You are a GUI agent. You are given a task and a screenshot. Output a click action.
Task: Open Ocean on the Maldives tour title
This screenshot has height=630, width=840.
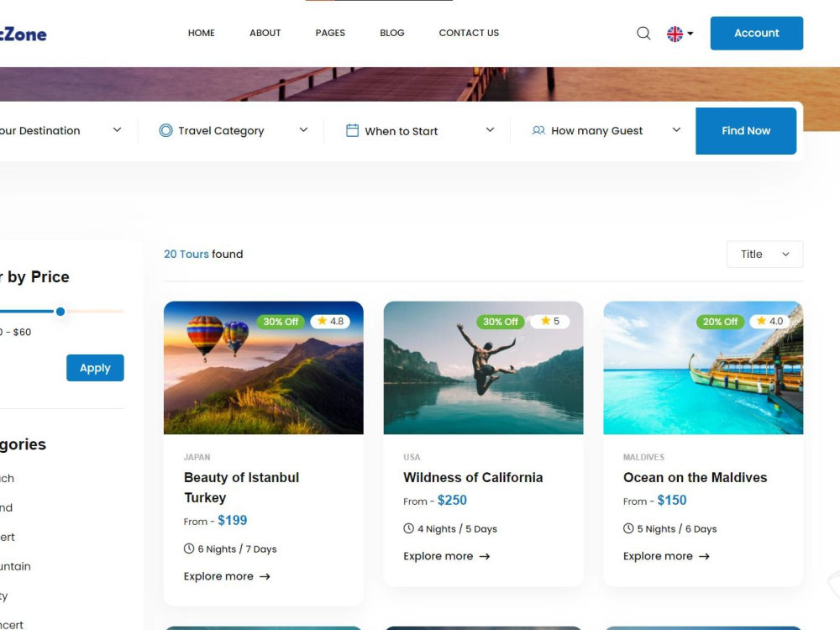coord(695,477)
